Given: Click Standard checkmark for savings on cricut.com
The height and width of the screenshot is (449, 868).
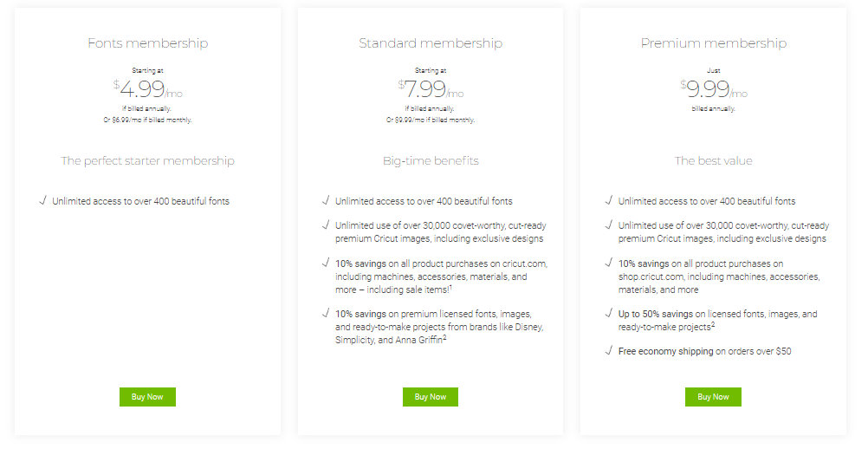Looking at the screenshot, I should click(326, 263).
